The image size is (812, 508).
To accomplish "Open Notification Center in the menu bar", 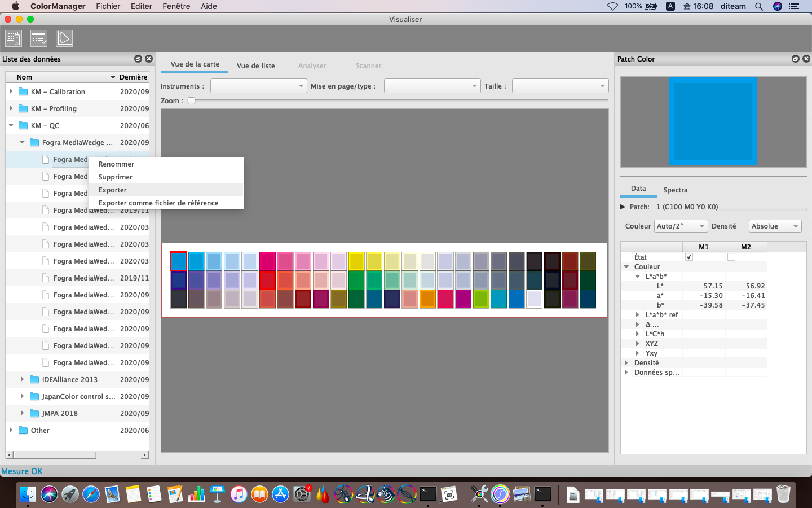I will click(x=794, y=6).
